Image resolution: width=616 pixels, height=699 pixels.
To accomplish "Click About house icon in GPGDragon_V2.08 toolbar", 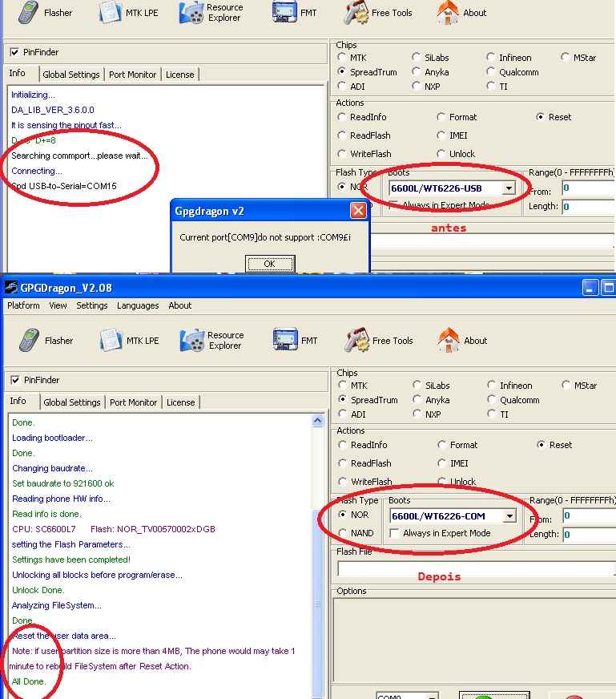I will 449,340.
